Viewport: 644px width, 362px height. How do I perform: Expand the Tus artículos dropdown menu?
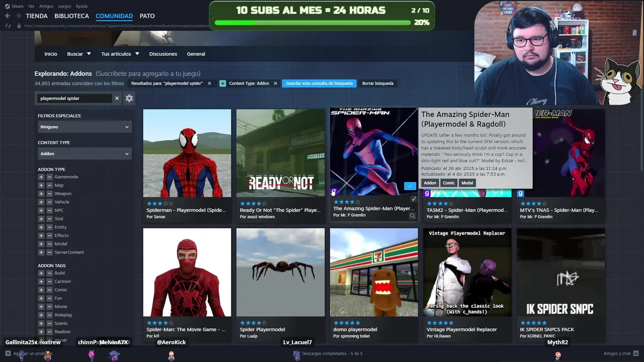pyautogui.click(x=120, y=54)
